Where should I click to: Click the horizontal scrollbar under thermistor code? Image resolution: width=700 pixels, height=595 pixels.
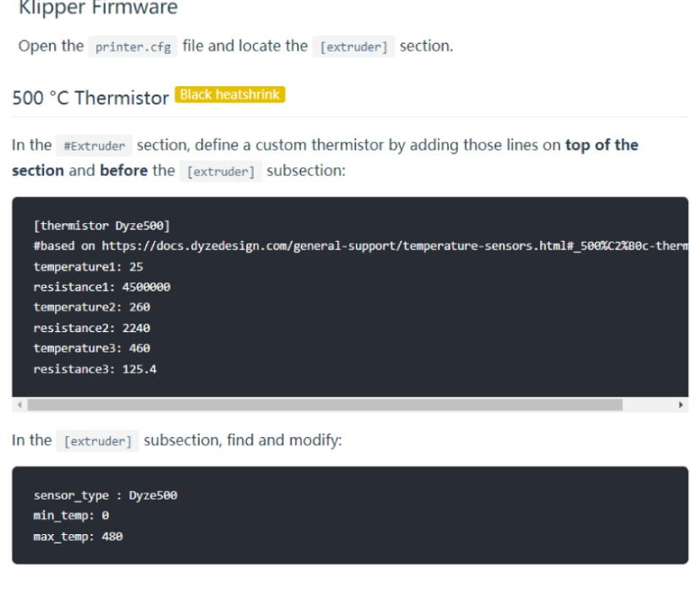point(325,405)
